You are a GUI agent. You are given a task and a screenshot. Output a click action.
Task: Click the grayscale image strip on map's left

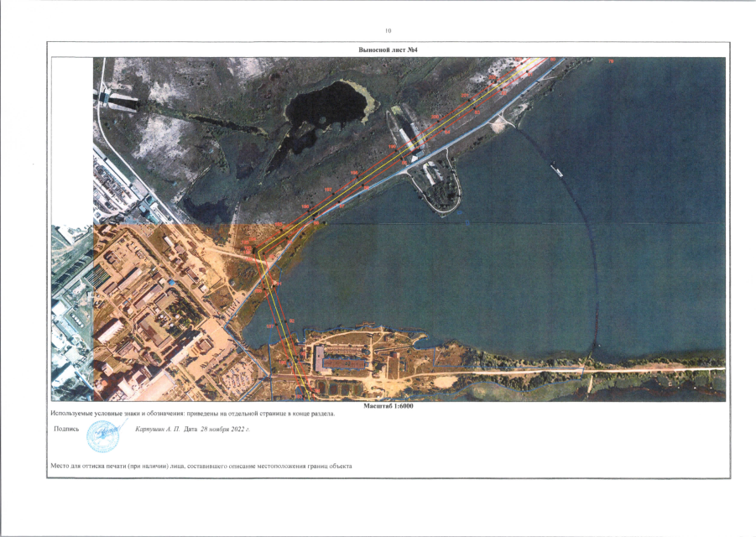point(72,312)
